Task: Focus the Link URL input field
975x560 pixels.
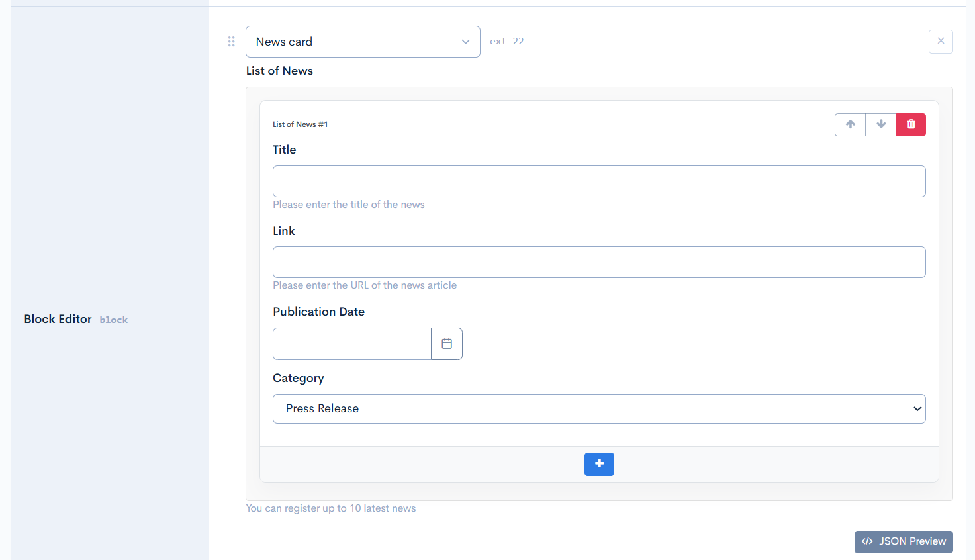Action: (598, 262)
